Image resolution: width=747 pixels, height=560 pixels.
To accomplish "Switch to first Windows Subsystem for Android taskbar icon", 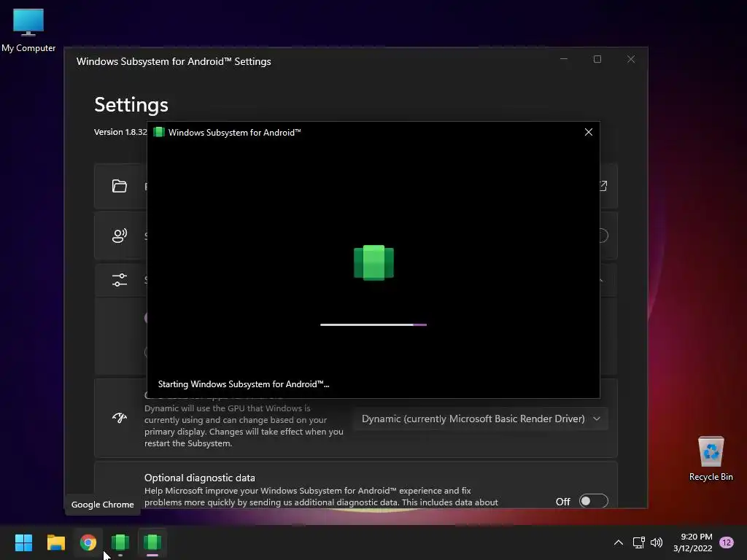I will 120,542.
